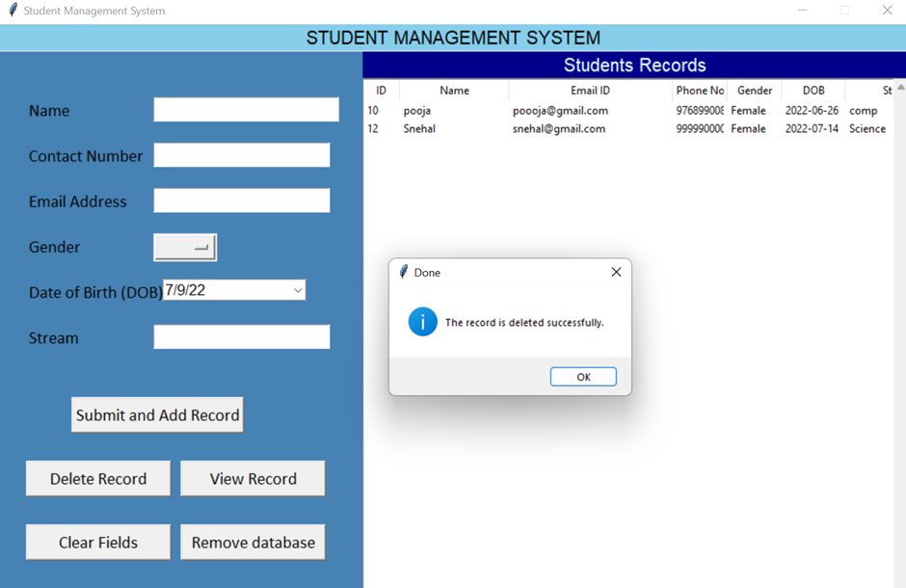Click the Submit and Add Record button
The image size is (906, 588).
pos(157,414)
